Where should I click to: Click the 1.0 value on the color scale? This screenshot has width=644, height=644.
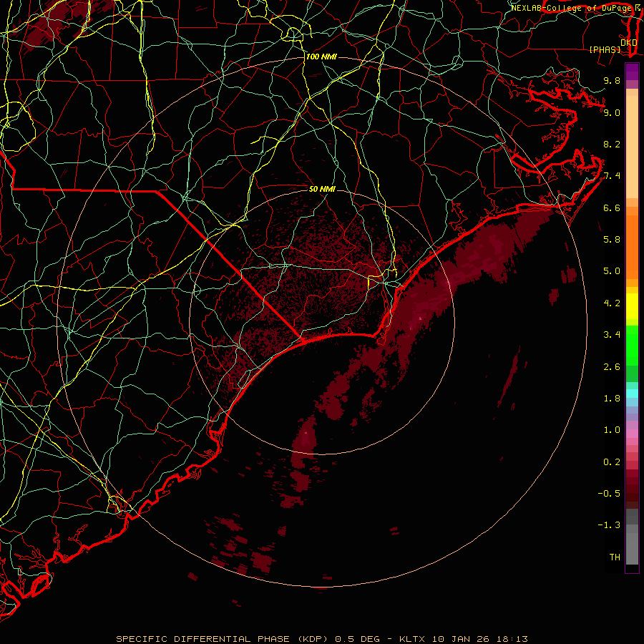point(612,429)
